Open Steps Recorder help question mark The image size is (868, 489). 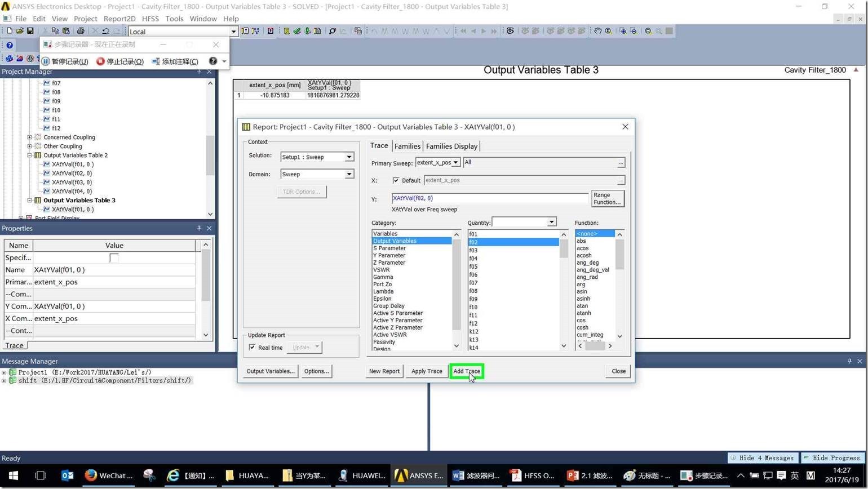coord(212,61)
